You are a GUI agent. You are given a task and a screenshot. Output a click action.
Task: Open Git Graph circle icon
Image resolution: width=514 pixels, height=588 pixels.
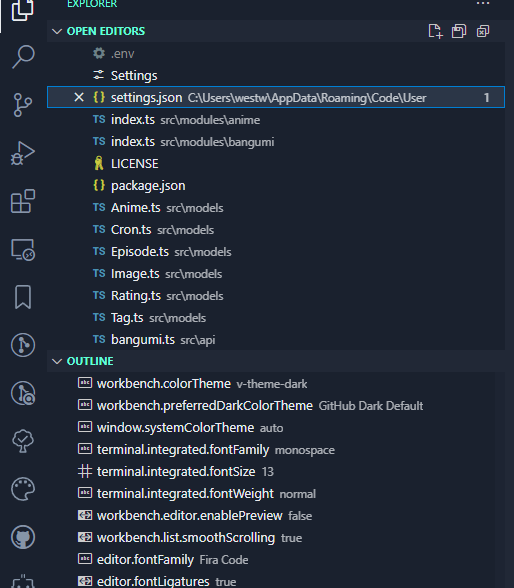(x=23, y=345)
